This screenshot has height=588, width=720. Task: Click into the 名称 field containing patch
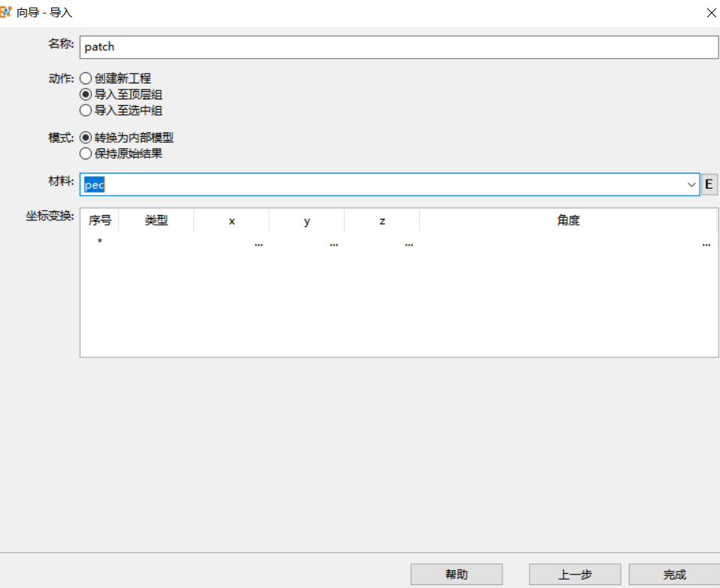[399, 47]
